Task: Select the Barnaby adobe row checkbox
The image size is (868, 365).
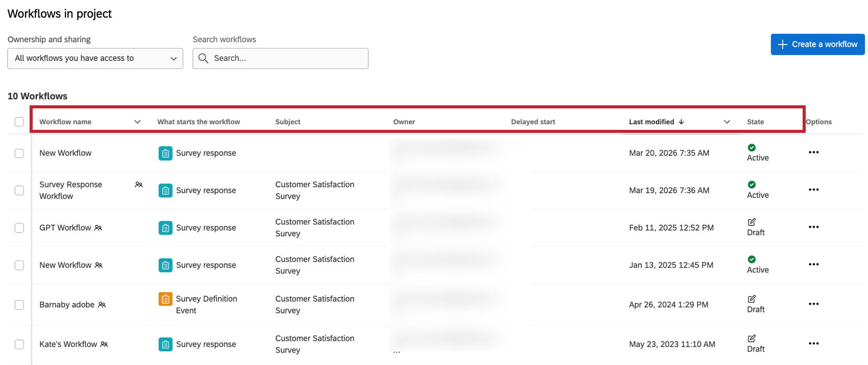Action: (x=19, y=305)
